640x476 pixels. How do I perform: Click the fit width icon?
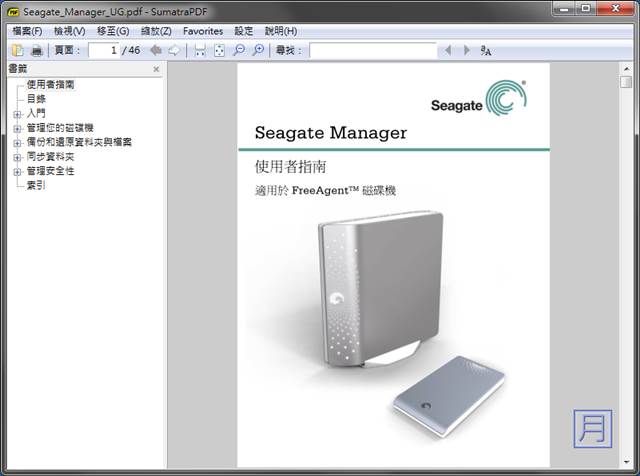click(200, 50)
